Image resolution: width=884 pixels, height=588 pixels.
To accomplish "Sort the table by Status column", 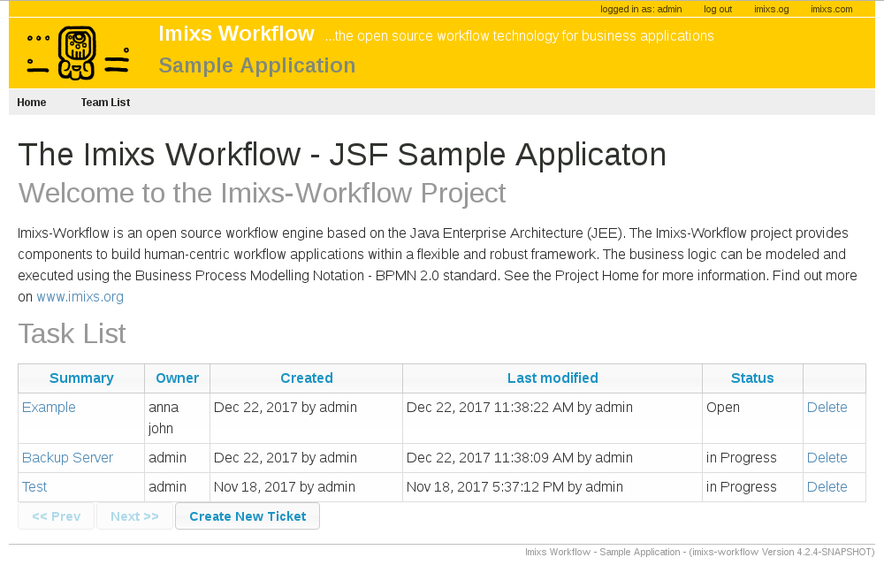I will click(752, 378).
